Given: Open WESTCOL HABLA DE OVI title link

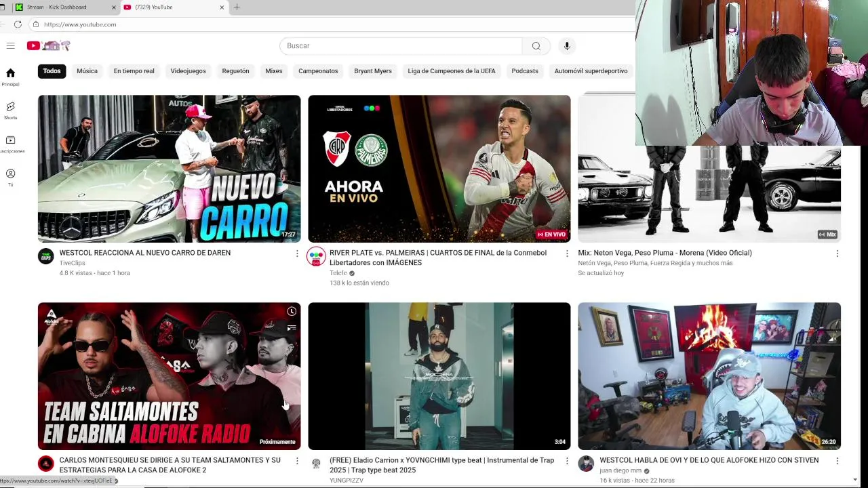Looking at the screenshot, I should tap(709, 460).
